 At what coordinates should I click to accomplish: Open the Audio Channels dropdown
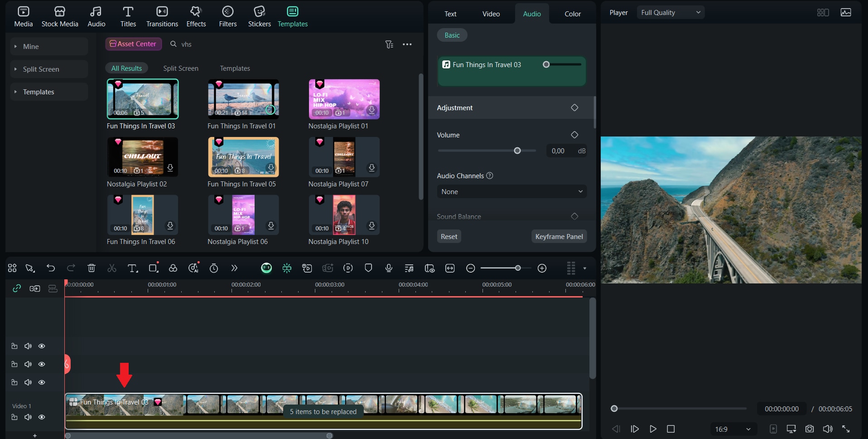511,191
